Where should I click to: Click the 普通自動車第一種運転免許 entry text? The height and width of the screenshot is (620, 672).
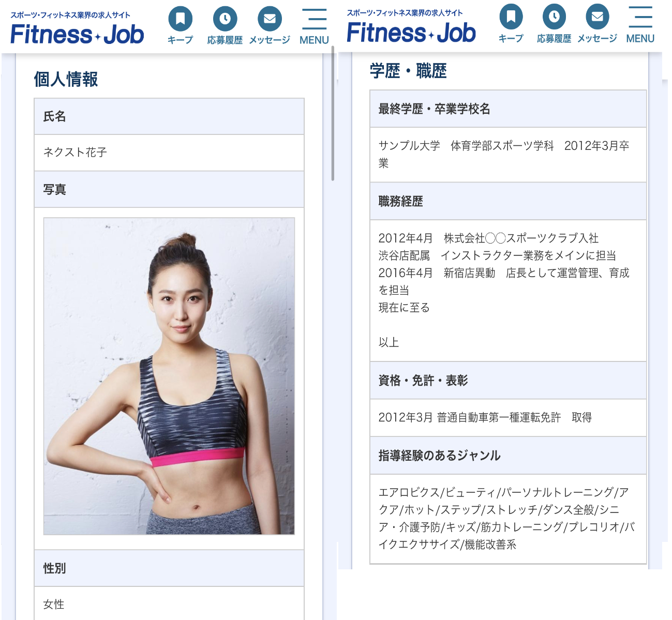click(499, 417)
